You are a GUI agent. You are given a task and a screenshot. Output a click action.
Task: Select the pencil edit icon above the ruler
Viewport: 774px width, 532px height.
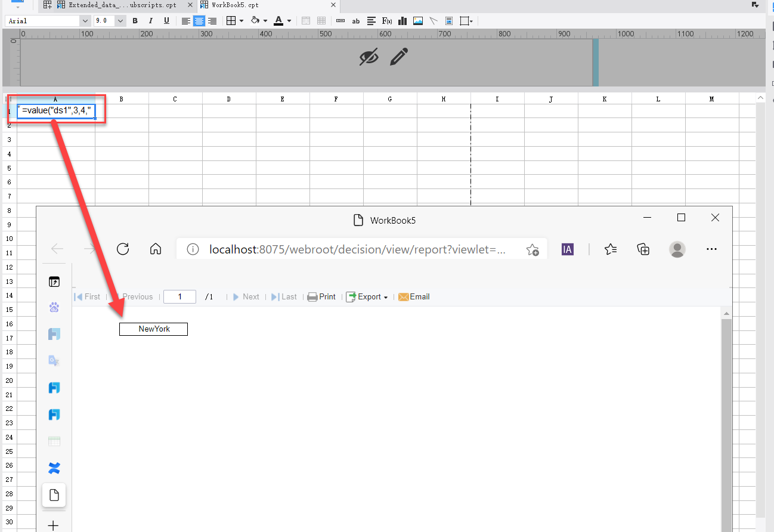[x=398, y=57]
